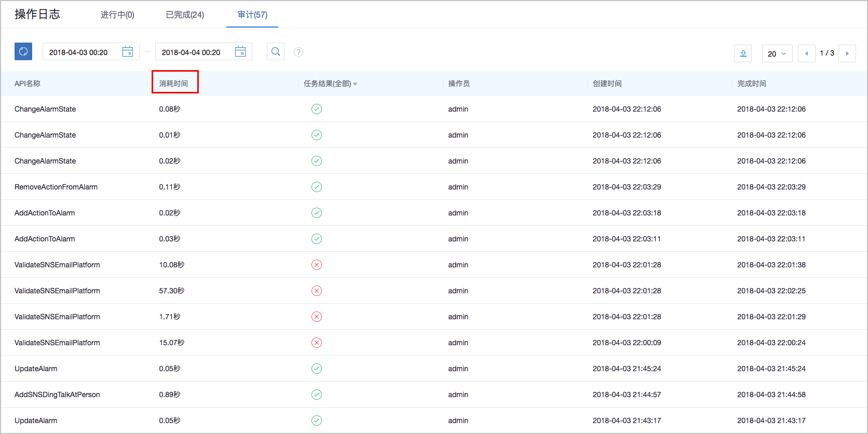This screenshot has height=434, width=868.
Task: Click the 消耗时间 column header
Action: tap(174, 83)
